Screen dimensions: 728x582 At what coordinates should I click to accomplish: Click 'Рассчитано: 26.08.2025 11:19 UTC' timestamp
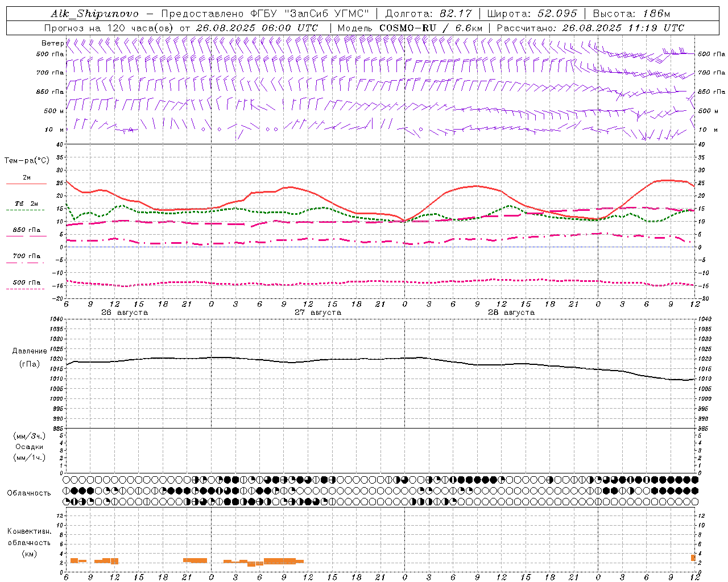[x=590, y=28]
